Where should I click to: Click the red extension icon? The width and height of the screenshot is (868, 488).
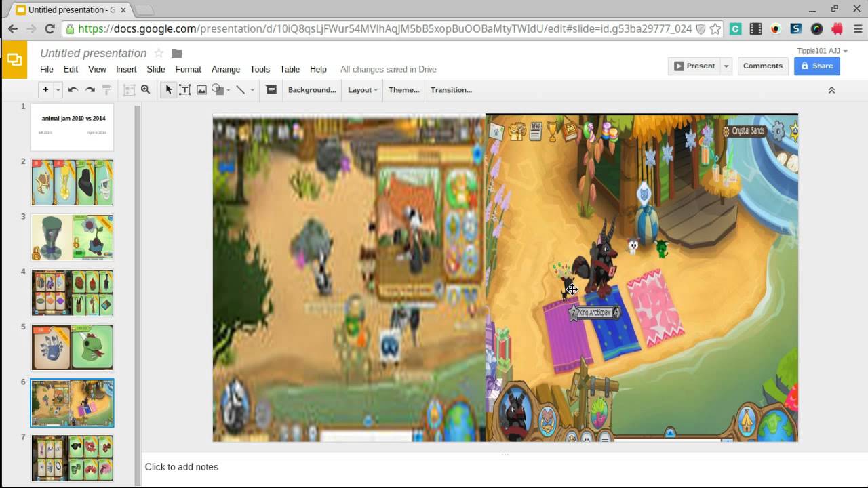[x=837, y=28]
